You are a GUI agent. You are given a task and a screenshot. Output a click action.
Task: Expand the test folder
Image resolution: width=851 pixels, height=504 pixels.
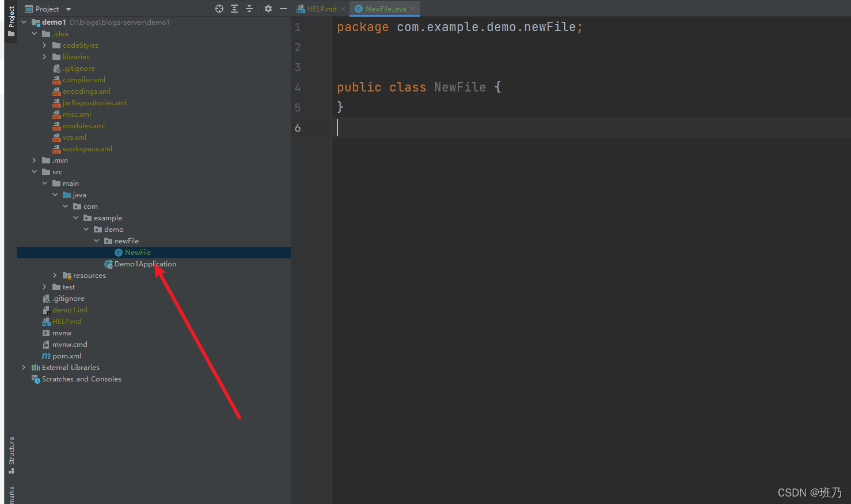(x=45, y=287)
